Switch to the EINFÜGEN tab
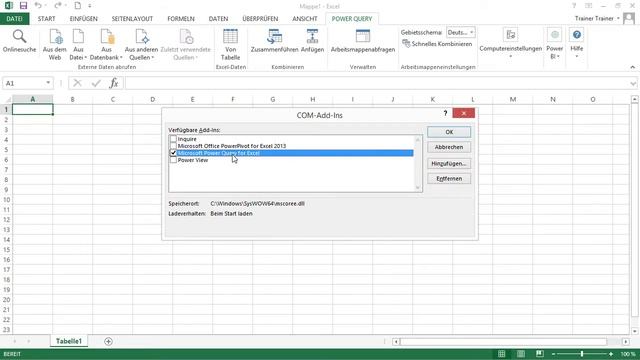 point(84,19)
